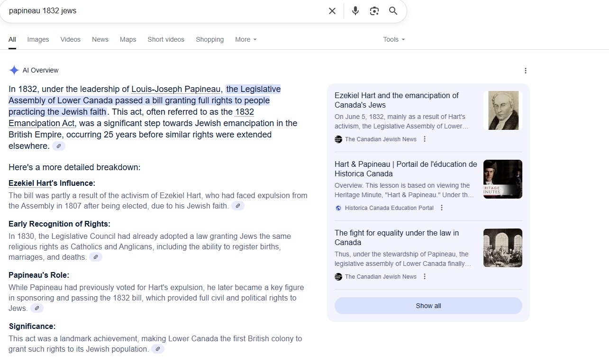Screen dimensions: 609x364
Task: Click snippet 'Thus, under the stewardship of Papineau'
Action: (403, 259)
